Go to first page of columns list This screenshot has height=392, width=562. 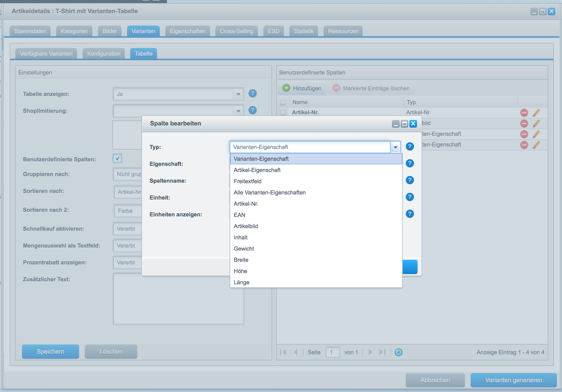(x=283, y=352)
